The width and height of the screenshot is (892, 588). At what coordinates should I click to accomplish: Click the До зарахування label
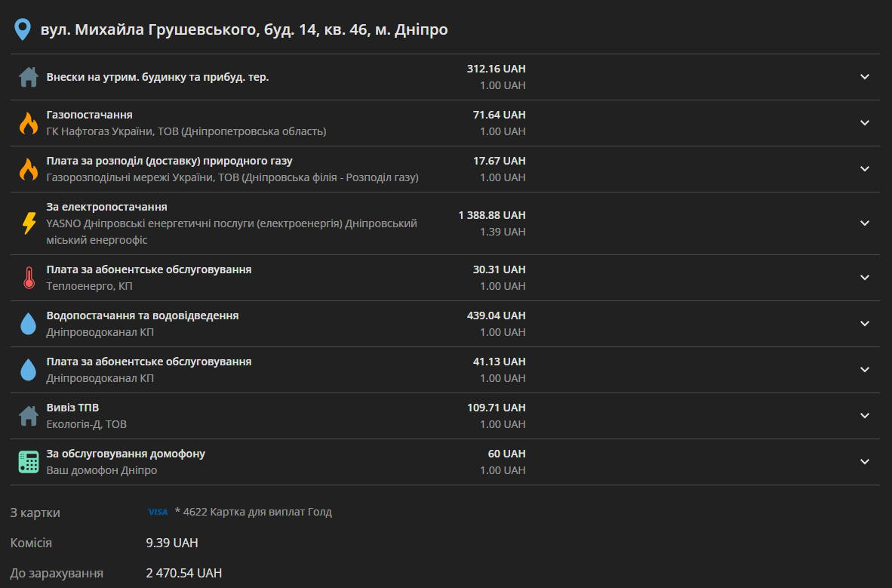[57, 573]
